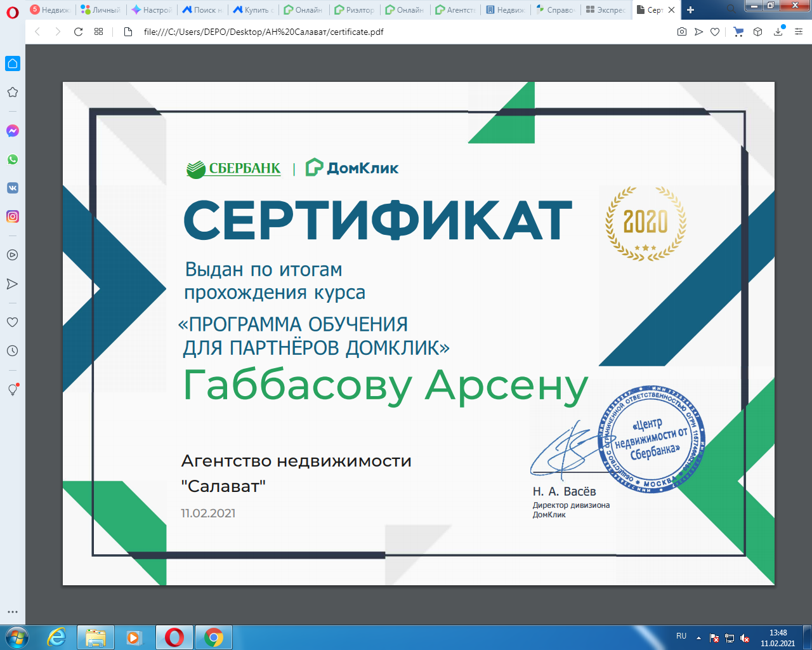Open the Bookmarks star in sidebar

(12, 92)
